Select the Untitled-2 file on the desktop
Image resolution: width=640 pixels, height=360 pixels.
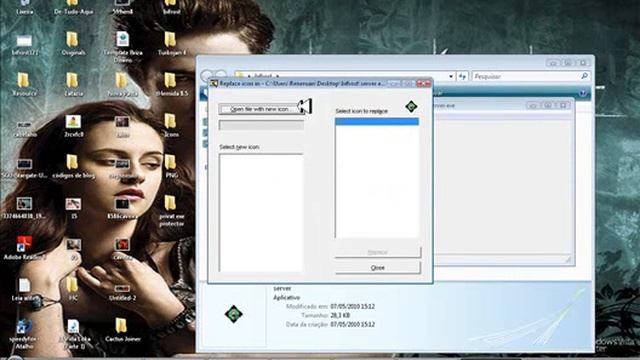tap(122, 293)
